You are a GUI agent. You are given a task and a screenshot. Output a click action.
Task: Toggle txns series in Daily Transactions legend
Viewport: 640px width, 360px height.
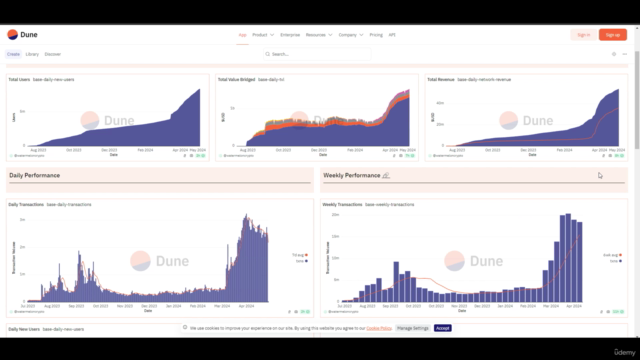[302, 261]
